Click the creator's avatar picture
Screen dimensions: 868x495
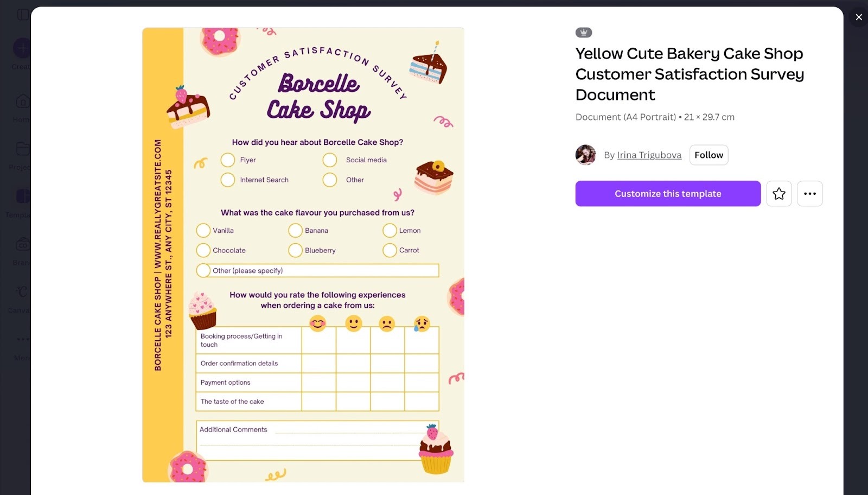[x=586, y=155]
